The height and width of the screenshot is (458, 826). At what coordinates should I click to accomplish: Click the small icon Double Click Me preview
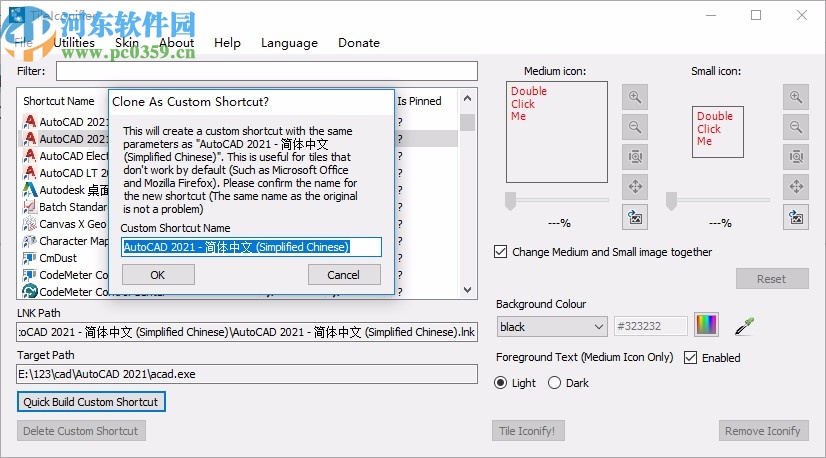[717, 132]
